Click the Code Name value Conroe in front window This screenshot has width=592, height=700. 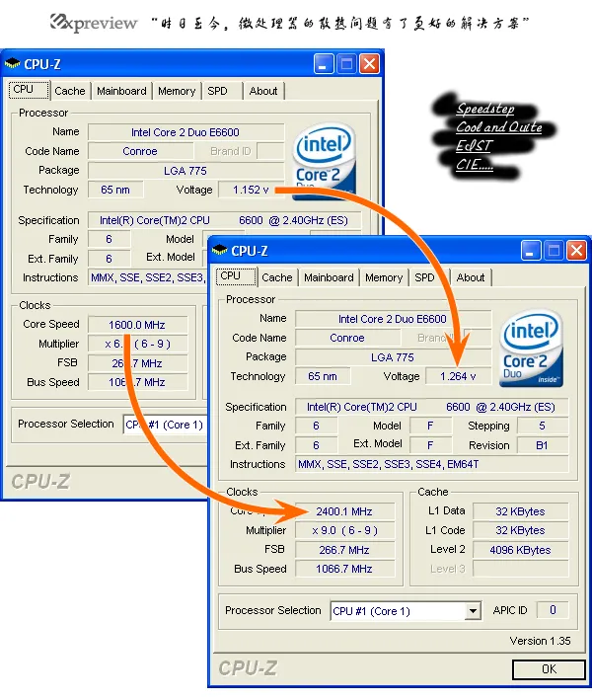[347, 338]
